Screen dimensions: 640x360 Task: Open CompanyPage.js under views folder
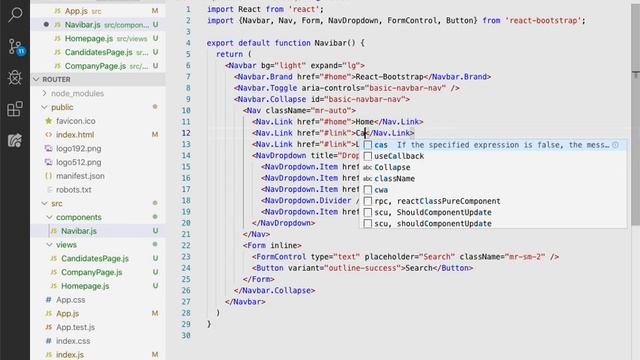point(98,272)
